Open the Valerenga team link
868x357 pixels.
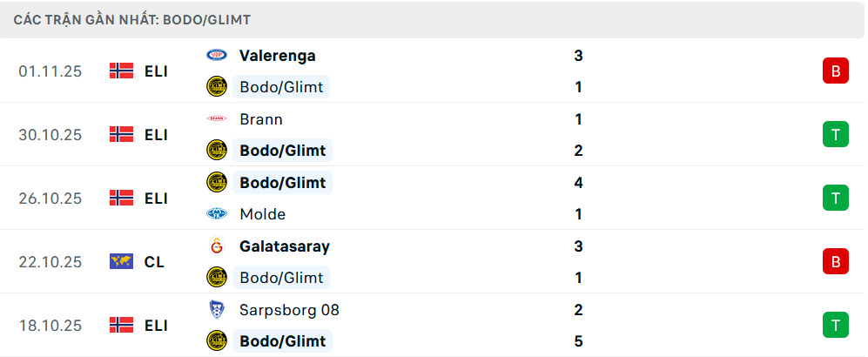coord(277,56)
